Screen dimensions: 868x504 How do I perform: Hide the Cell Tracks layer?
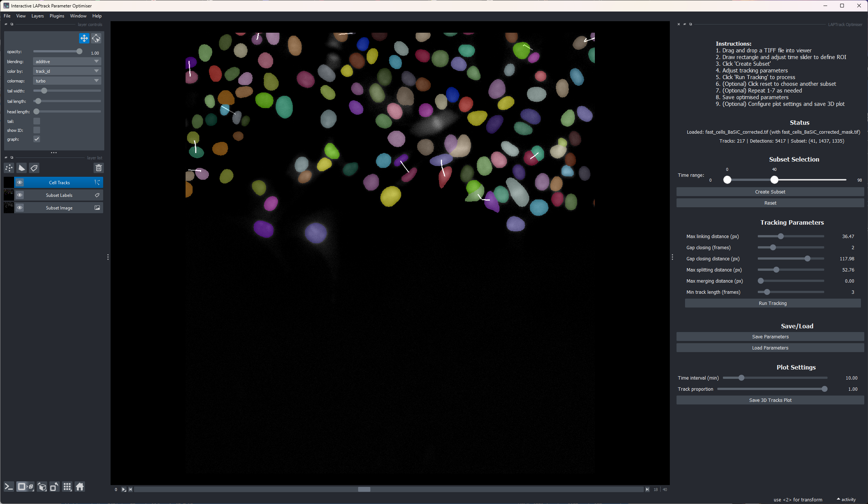pyautogui.click(x=20, y=182)
